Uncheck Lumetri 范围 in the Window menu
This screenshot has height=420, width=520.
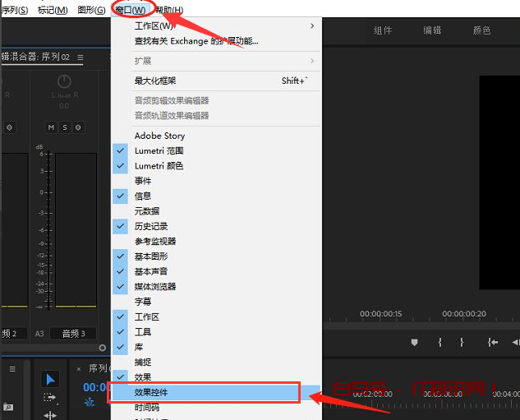click(159, 151)
